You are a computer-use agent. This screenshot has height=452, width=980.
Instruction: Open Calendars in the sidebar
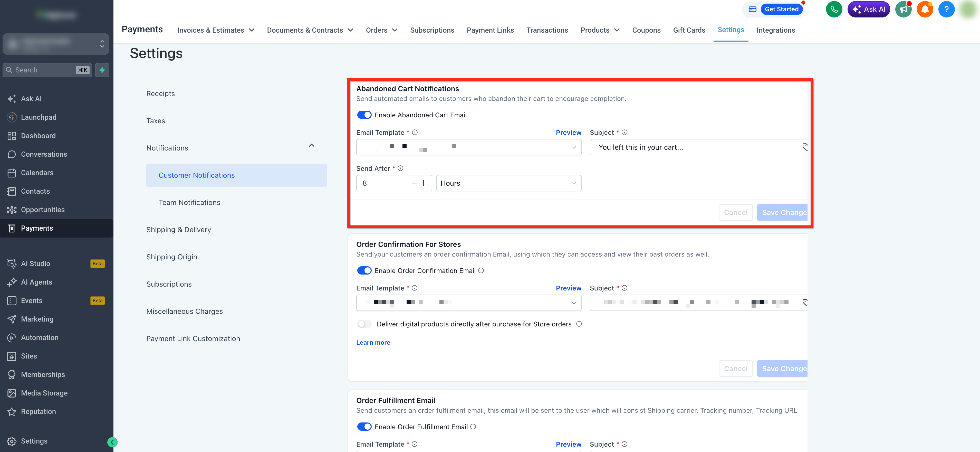[x=37, y=173]
